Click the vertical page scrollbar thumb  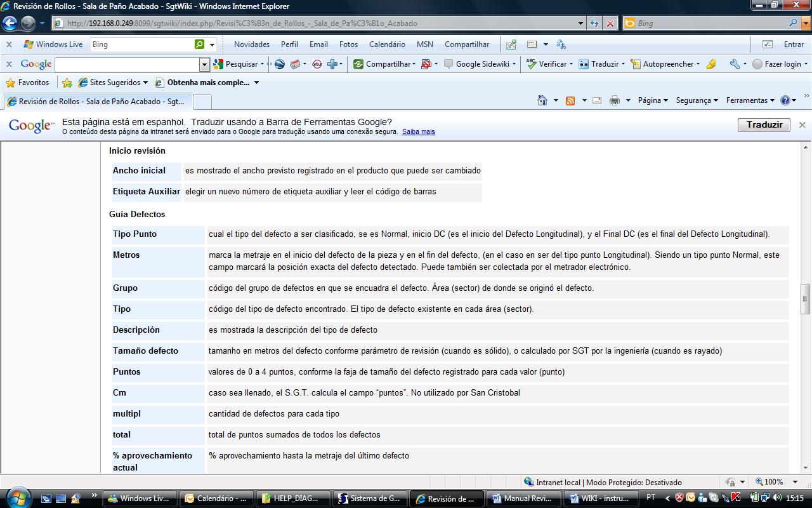(806, 298)
